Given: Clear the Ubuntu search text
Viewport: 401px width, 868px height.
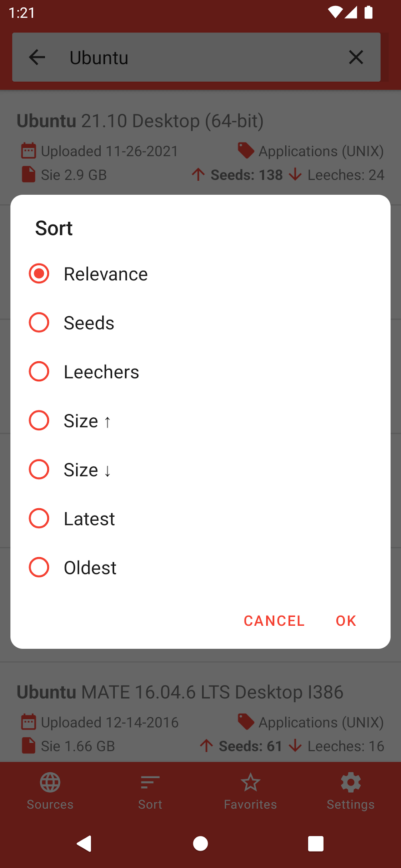Looking at the screenshot, I should pyautogui.click(x=356, y=57).
